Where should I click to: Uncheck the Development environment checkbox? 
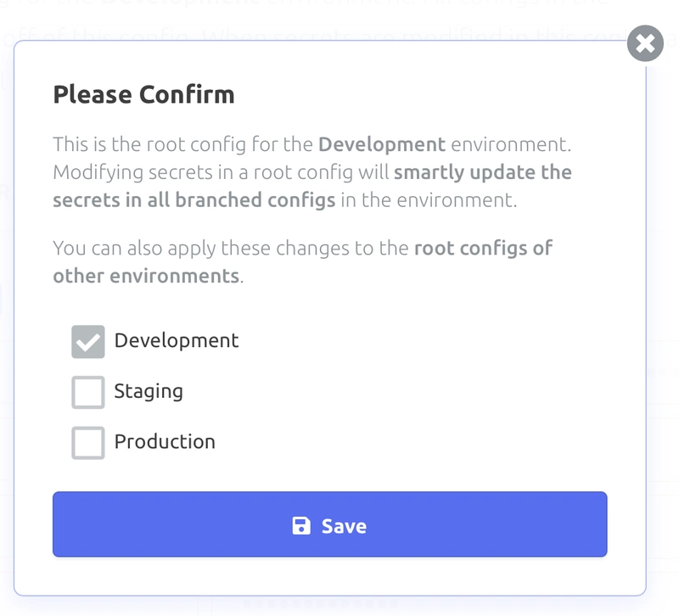click(x=88, y=342)
